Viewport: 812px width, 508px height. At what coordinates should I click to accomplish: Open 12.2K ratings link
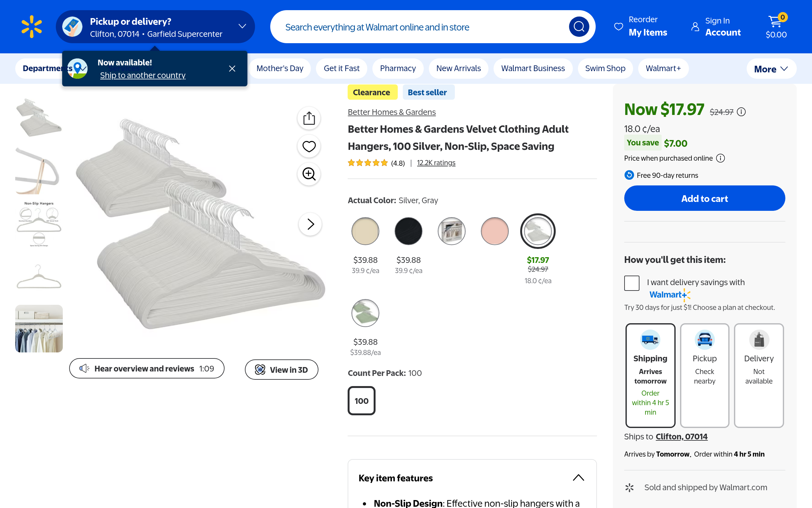click(x=436, y=163)
